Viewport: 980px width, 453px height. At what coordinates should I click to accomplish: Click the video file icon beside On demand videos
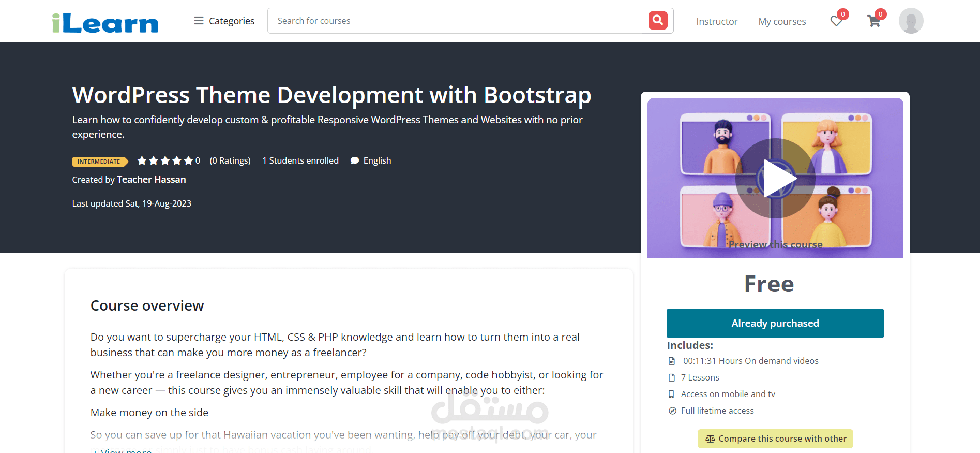click(672, 361)
